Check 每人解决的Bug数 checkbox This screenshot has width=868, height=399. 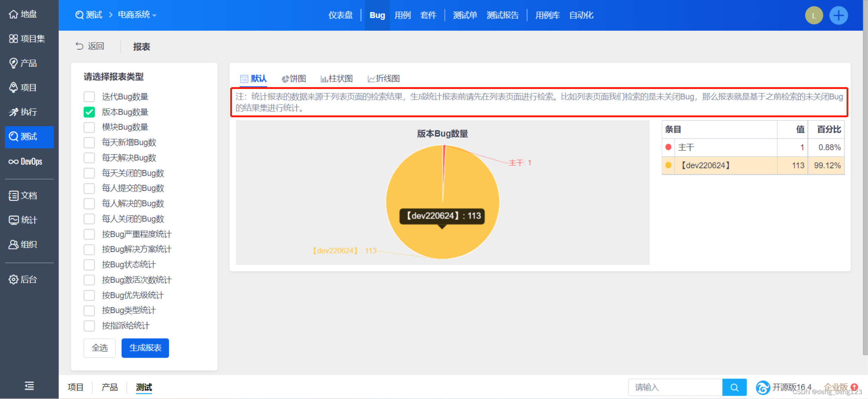(89, 204)
